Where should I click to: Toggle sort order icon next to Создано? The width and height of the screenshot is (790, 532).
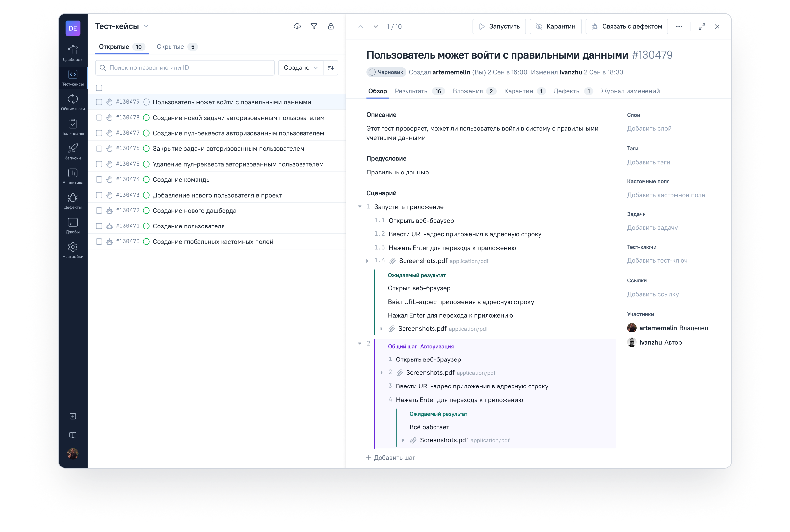tap(331, 68)
